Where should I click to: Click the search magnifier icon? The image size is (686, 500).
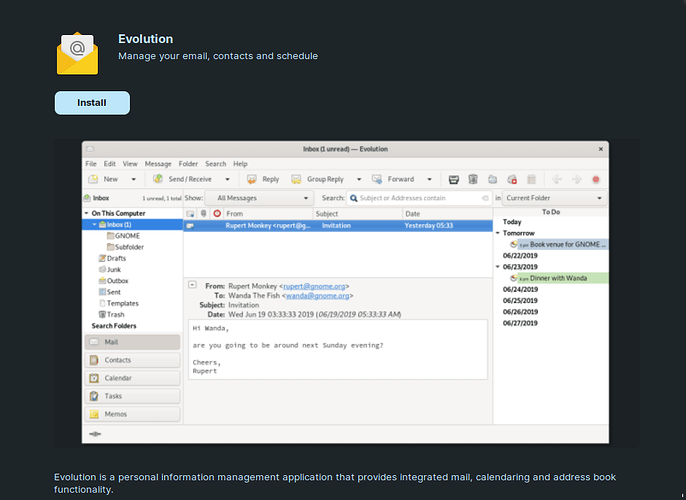point(354,198)
